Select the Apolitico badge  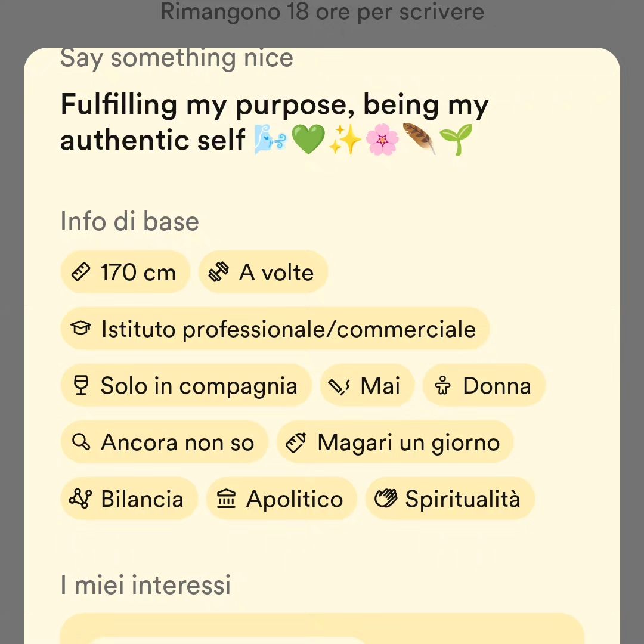(281, 499)
